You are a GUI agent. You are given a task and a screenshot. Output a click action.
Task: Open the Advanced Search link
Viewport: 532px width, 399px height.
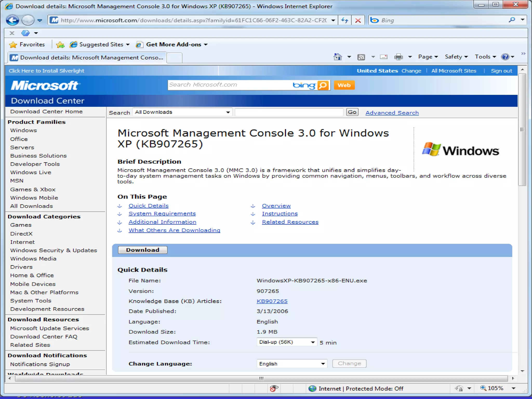pyautogui.click(x=392, y=113)
